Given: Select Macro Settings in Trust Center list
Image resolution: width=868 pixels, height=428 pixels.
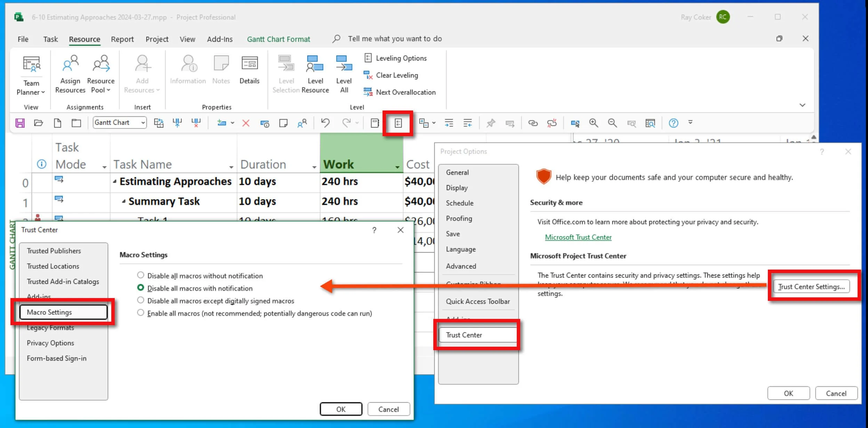Looking at the screenshot, I should coord(63,312).
